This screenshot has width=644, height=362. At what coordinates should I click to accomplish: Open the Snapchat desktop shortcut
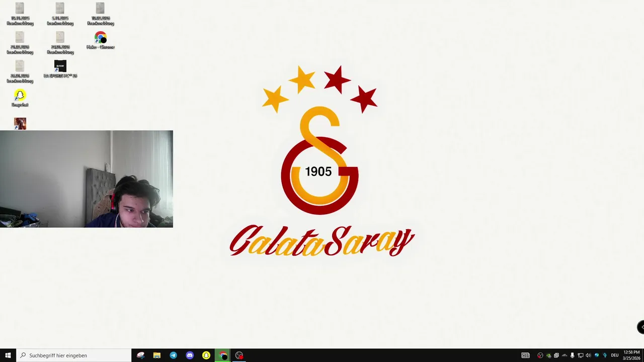[x=20, y=98]
